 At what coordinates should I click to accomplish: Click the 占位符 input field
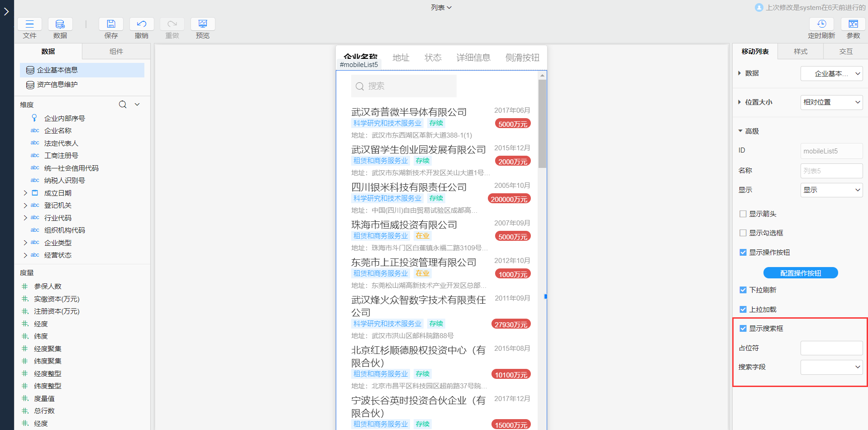831,348
